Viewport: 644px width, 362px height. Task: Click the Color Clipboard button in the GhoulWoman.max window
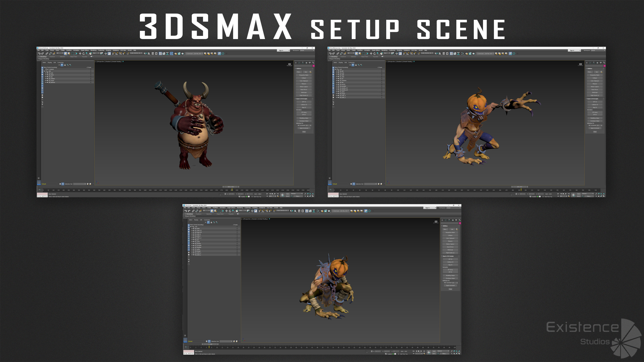pyautogui.click(x=595, y=81)
